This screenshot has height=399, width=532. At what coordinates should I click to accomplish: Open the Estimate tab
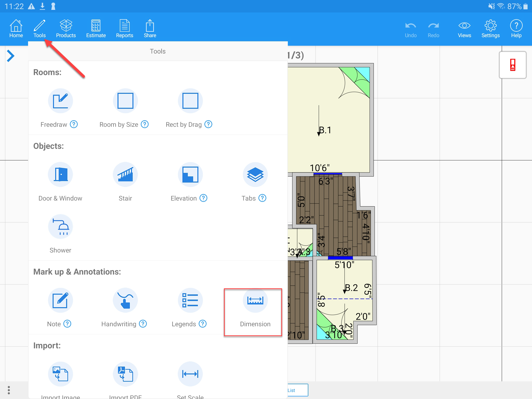(x=96, y=29)
